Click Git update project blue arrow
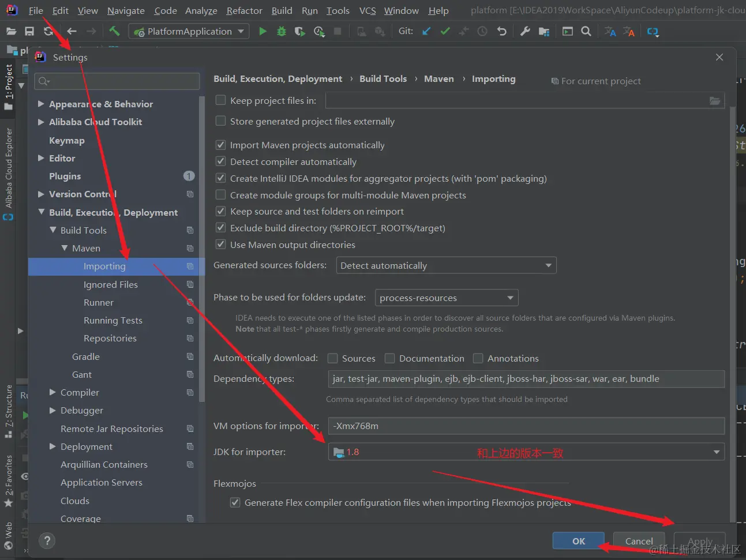This screenshot has height=560, width=746. point(426,31)
